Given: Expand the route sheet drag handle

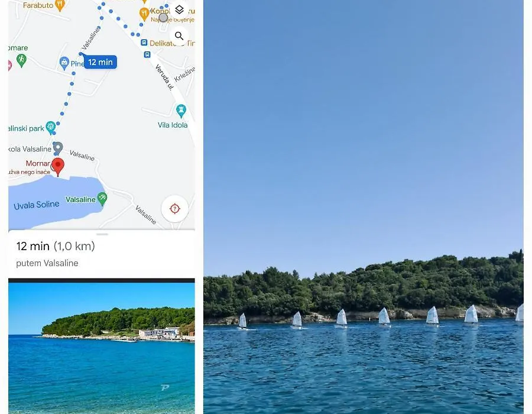Looking at the screenshot, I should tap(102, 234).
